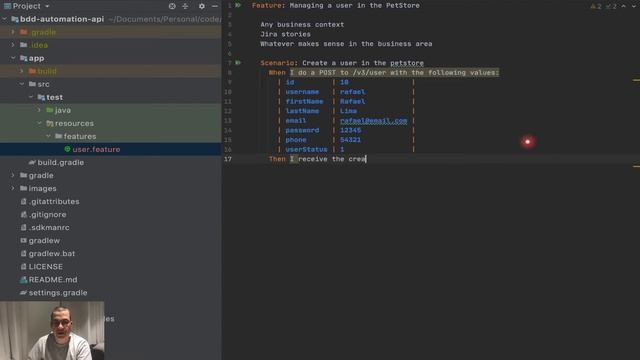The height and width of the screenshot is (360, 640).
Task: Select the settings.gradle file
Action: coord(58,293)
